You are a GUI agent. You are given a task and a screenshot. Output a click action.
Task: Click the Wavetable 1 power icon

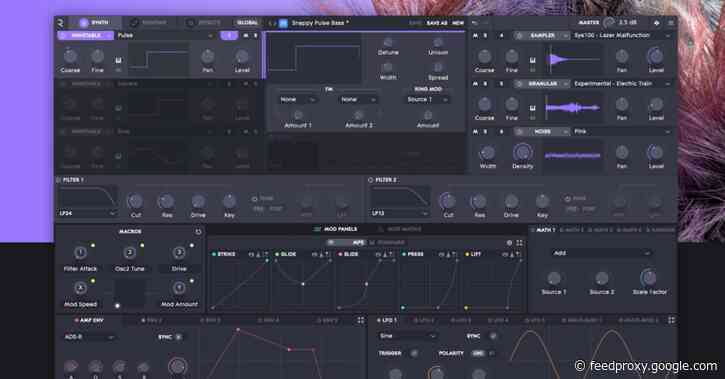pyautogui.click(x=63, y=35)
